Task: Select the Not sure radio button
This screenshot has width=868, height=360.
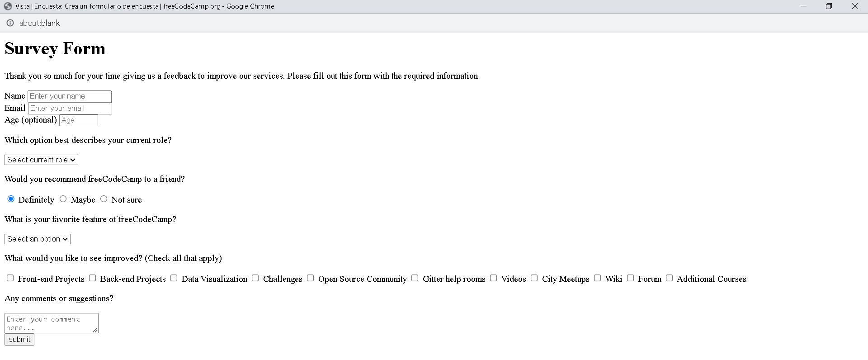Action: (104, 199)
